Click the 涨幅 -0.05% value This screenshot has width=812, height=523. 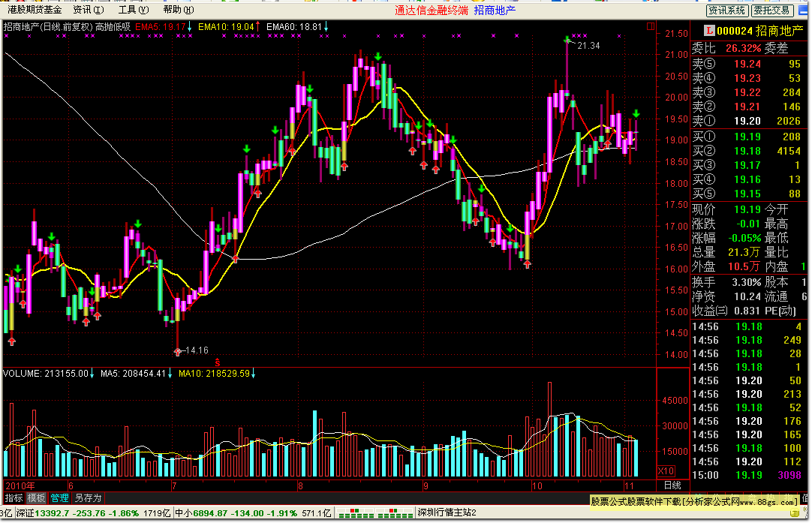pyautogui.click(x=744, y=238)
